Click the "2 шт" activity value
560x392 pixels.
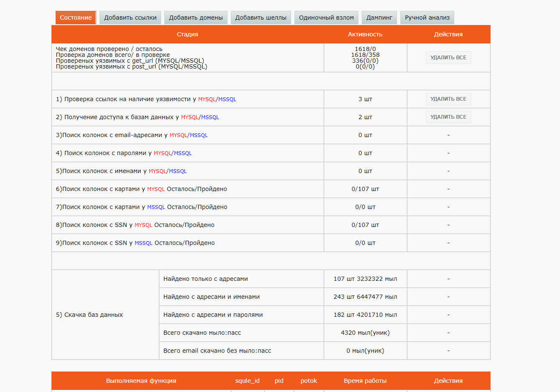click(x=365, y=117)
